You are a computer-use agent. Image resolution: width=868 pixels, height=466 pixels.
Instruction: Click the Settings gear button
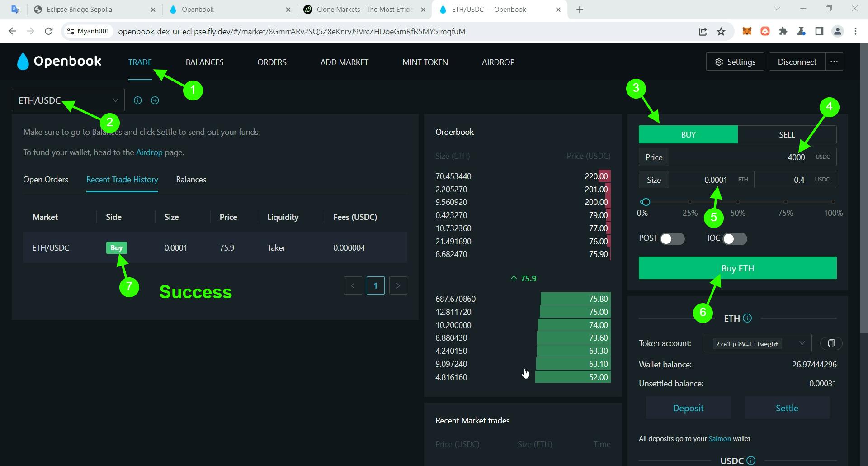[735, 62]
